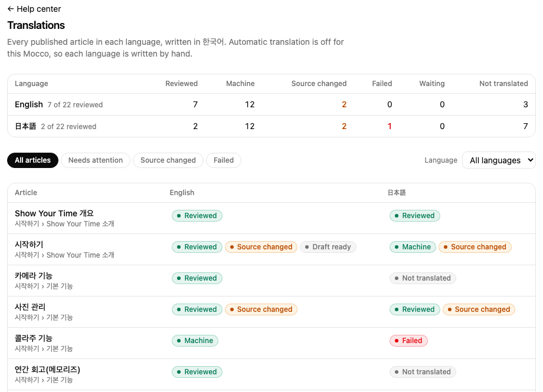Click the Not translated column header
Image resolution: width=543 pixels, height=392 pixels.
click(503, 83)
